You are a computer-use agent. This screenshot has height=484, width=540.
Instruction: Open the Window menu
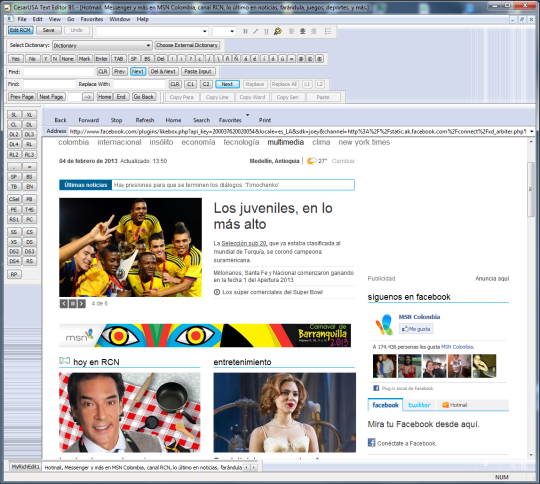click(120, 19)
